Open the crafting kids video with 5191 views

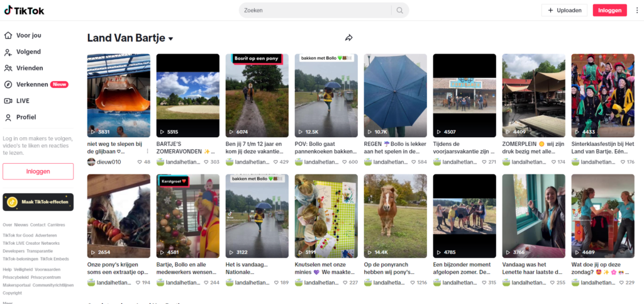[326, 216]
